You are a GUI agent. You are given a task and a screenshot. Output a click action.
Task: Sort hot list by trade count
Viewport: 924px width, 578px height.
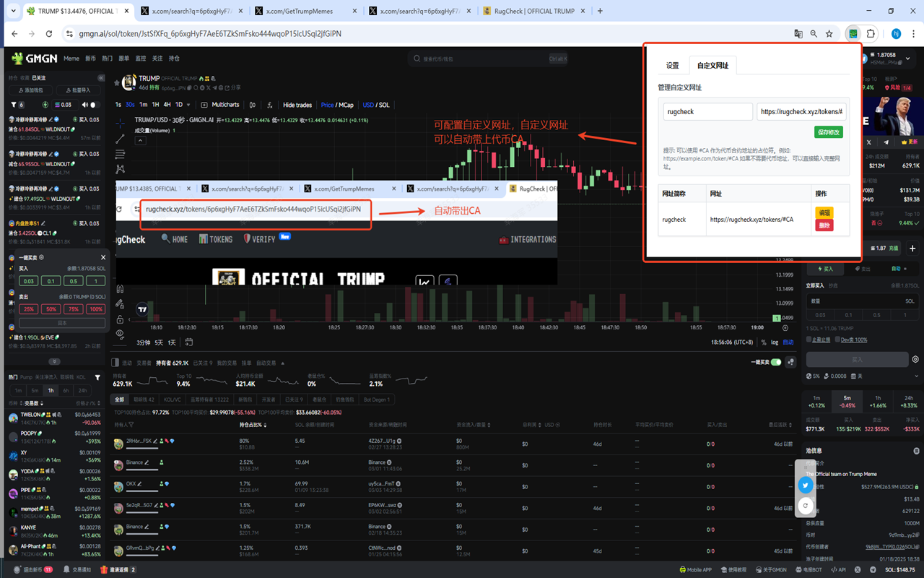point(33,403)
